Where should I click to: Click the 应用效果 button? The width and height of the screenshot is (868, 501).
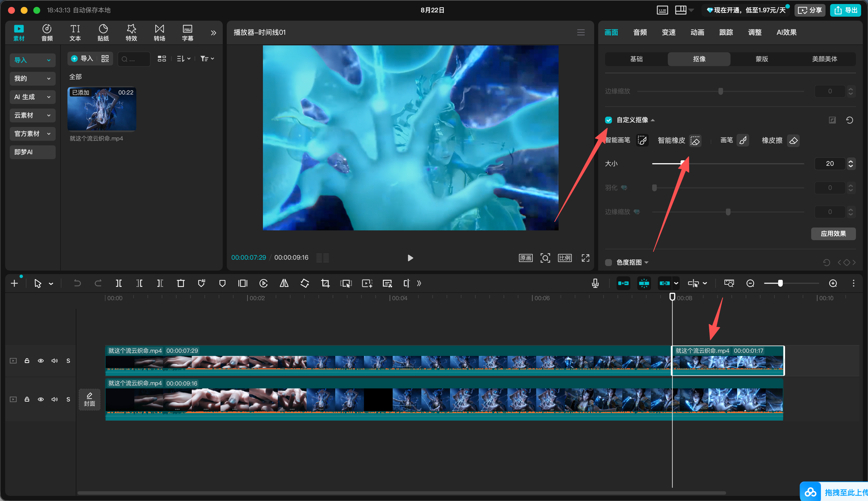(833, 234)
